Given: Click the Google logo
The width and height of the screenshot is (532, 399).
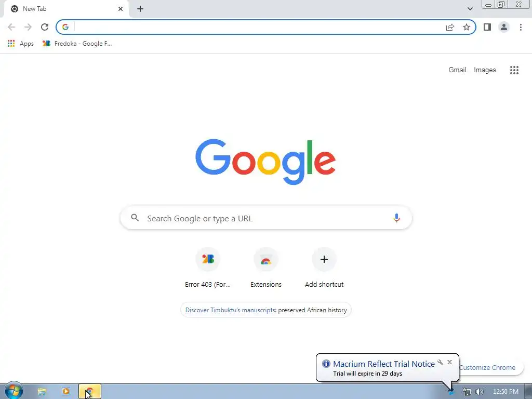Looking at the screenshot, I should click(x=265, y=162).
